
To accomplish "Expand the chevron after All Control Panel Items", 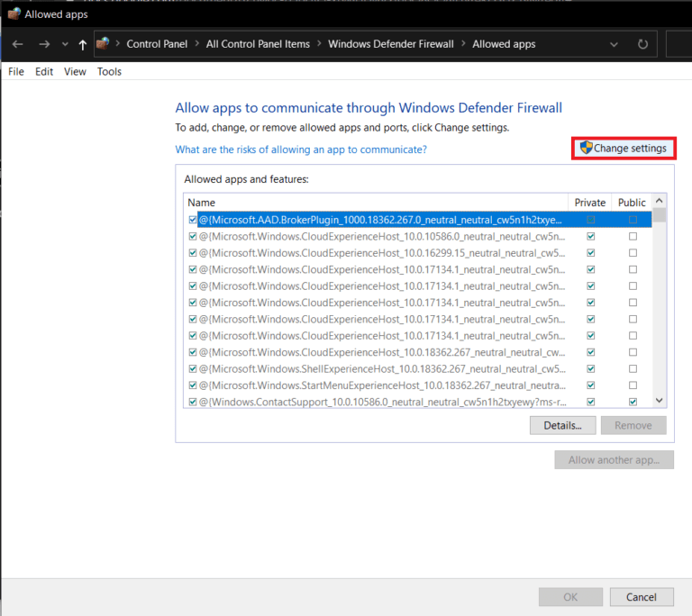I will pos(319,44).
